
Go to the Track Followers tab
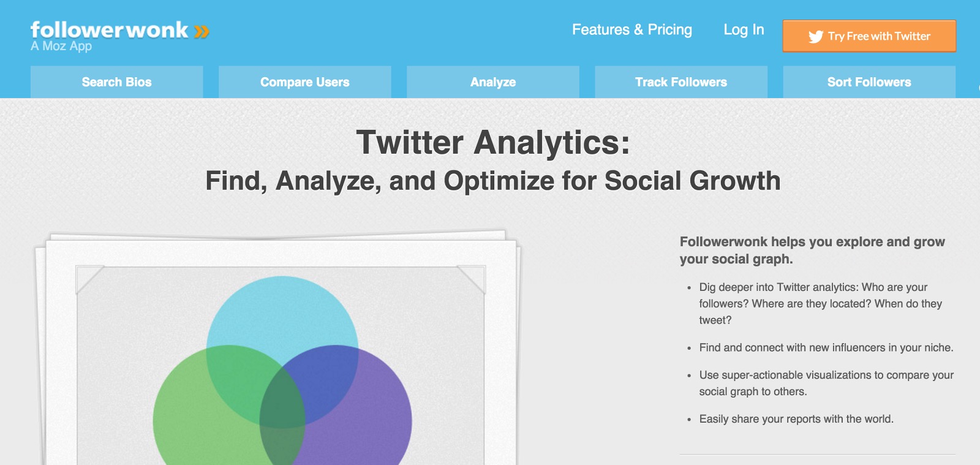[x=681, y=82]
